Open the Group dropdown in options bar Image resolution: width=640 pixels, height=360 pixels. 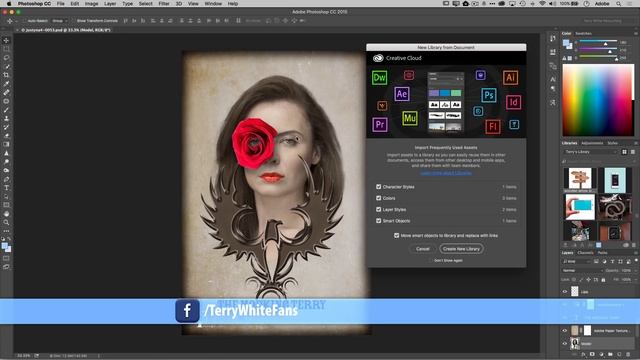tap(60, 21)
